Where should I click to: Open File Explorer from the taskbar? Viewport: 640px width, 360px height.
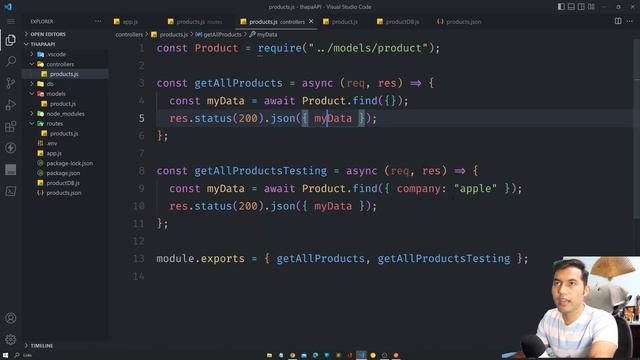(269, 356)
